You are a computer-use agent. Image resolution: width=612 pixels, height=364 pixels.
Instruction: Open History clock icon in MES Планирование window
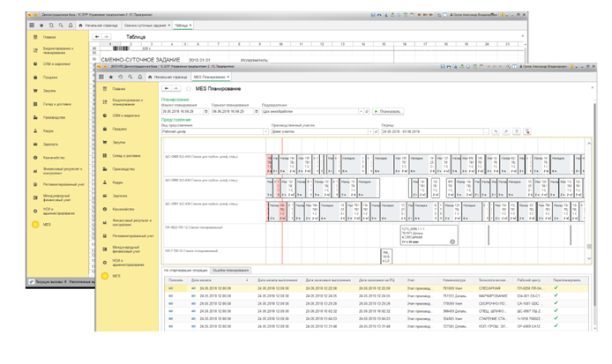[121, 77]
